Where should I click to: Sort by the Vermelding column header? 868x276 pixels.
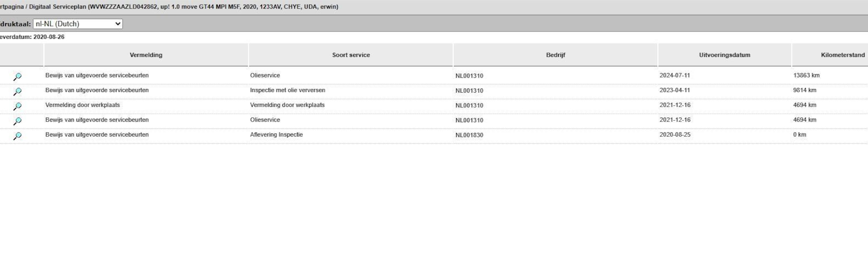coord(146,55)
